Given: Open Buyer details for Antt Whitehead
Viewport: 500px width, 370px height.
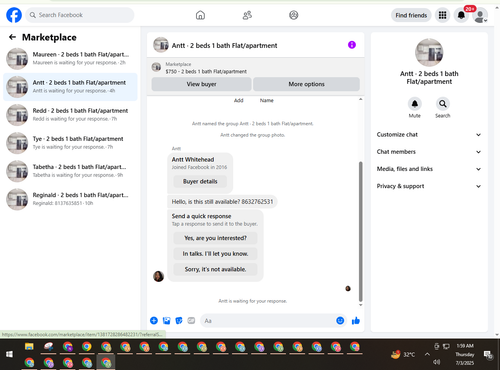Looking at the screenshot, I should 200,181.
